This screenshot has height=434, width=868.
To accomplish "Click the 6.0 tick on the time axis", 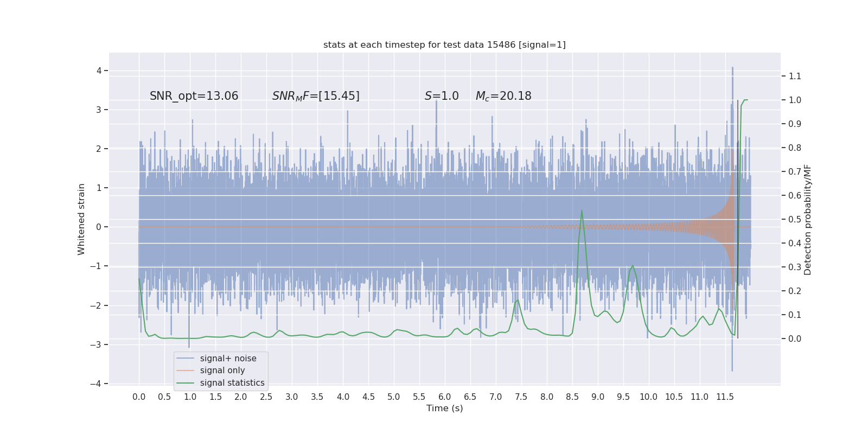I will point(445,397).
